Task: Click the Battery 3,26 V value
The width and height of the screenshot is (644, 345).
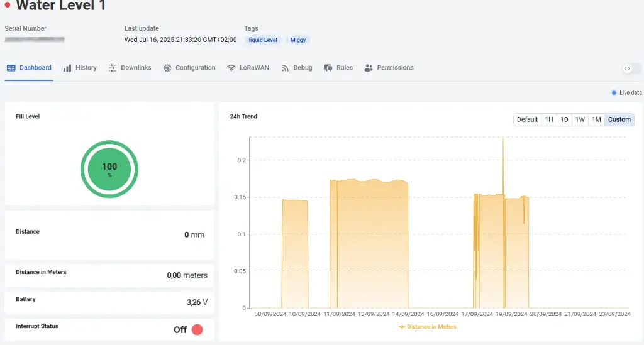Action: click(x=197, y=302)
